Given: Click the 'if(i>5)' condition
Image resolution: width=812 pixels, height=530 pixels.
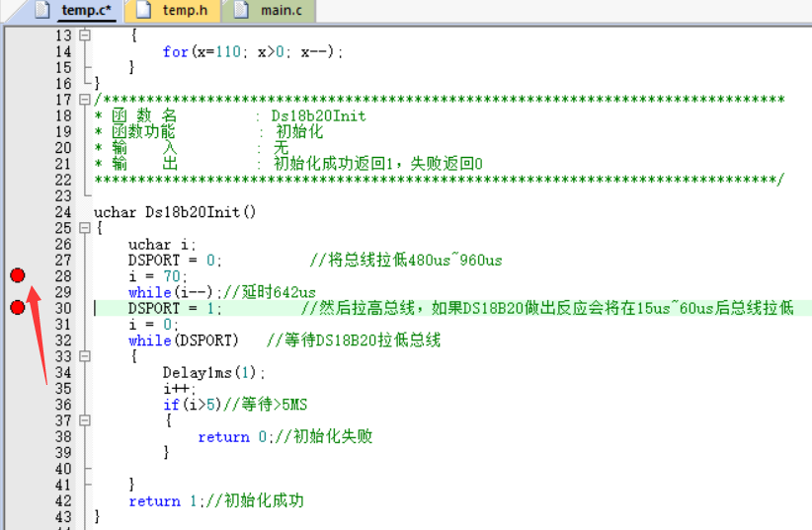Looking at the screenshot, I should click(x=192, y=405).
